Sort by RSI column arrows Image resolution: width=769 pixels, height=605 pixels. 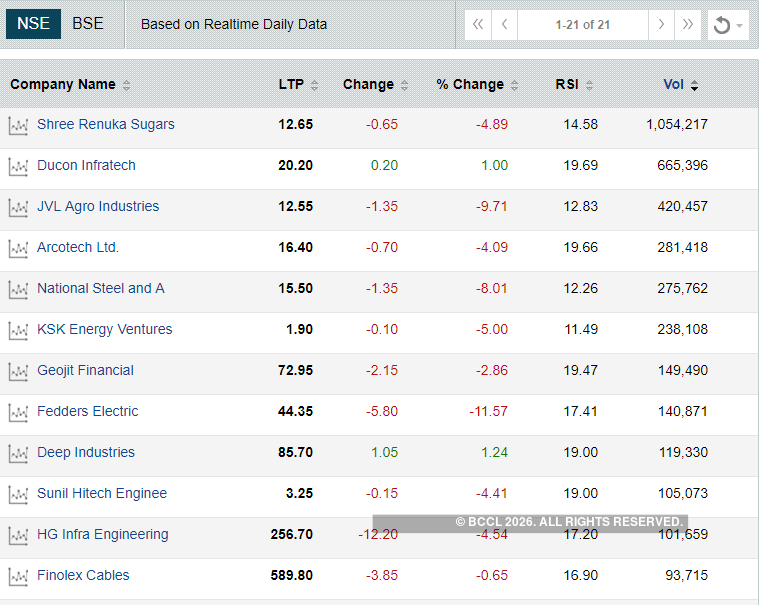pyautogui.click(x=589, y=85)
